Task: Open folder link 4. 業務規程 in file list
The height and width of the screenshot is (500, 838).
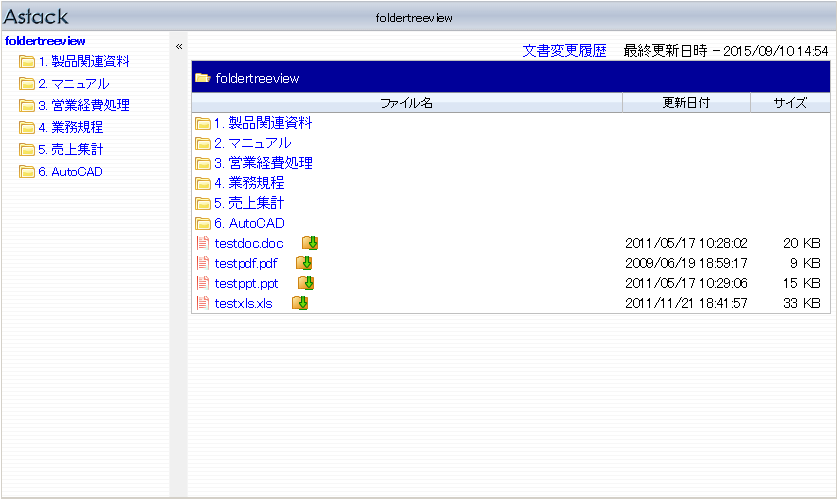Action: [249, 183]
